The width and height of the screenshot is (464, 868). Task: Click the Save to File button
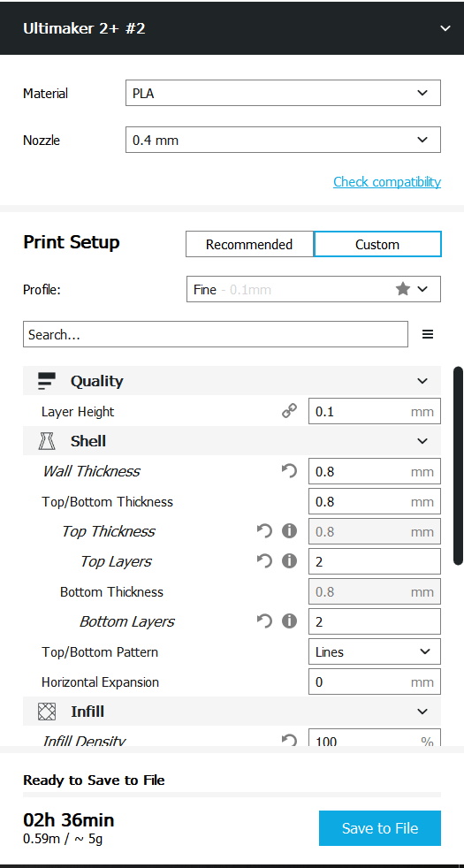[x=380, y=828]
